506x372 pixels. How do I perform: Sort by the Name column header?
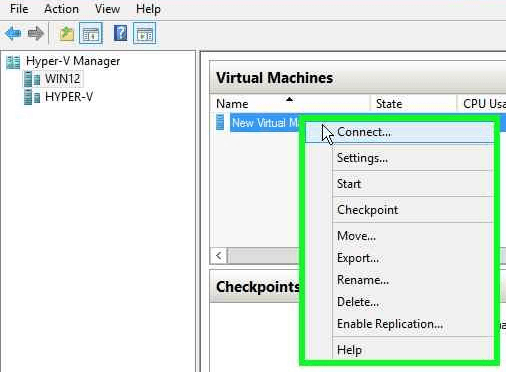tap(290, 104)
